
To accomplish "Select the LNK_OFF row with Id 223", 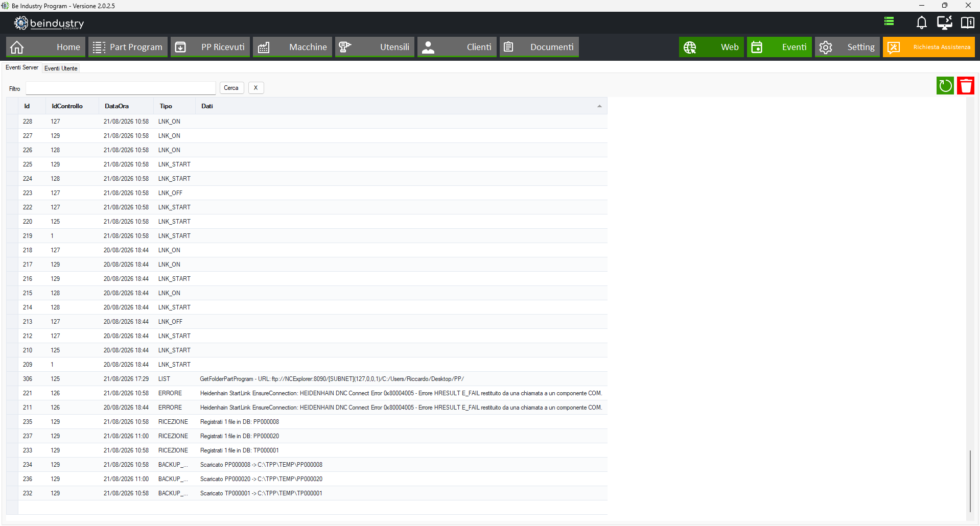I will pyautogui.click(x=307, y=193).
